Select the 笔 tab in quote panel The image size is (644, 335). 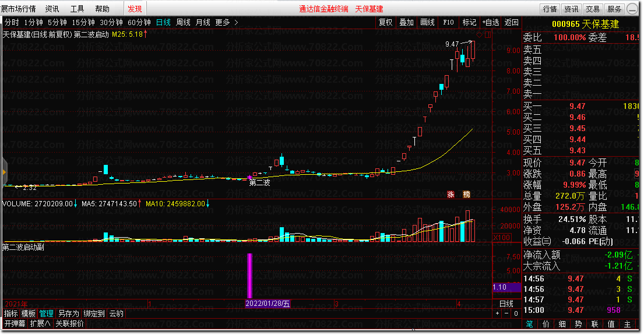pyautogui.click(x=529, y=324)
